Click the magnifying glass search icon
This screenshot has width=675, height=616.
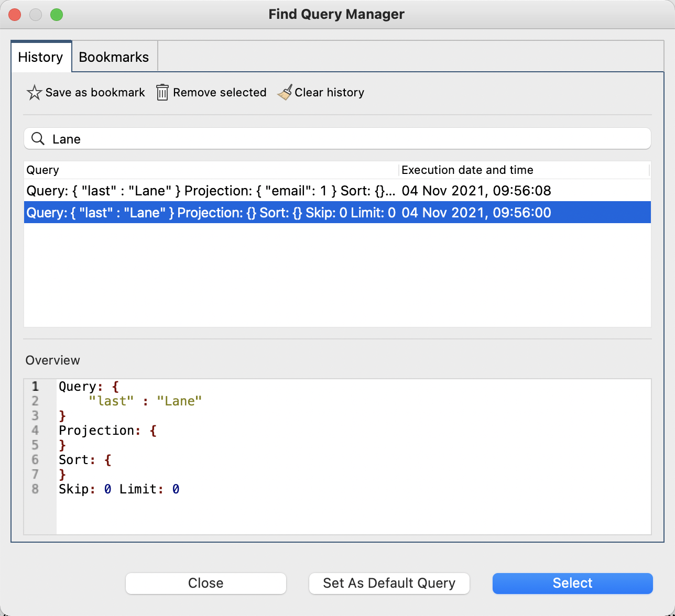(37, 138)
